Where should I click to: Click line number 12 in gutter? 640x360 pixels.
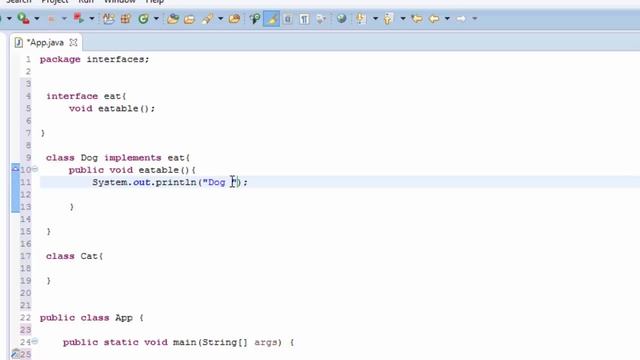point(26,194)
